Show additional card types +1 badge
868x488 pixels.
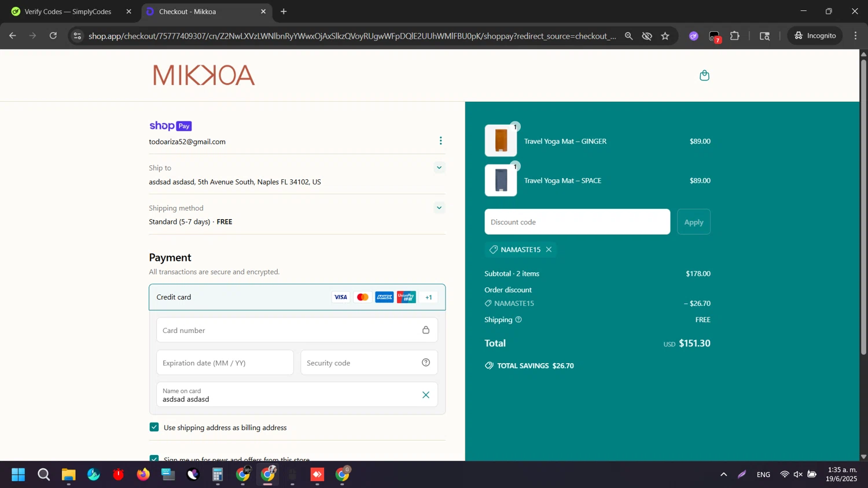click(x=429, y=297)
